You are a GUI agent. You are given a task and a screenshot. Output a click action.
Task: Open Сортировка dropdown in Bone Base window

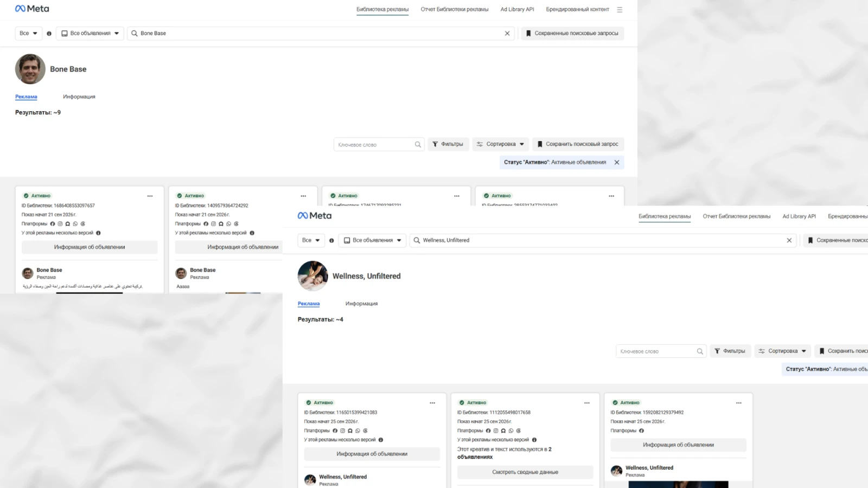(x=500, y=144)
